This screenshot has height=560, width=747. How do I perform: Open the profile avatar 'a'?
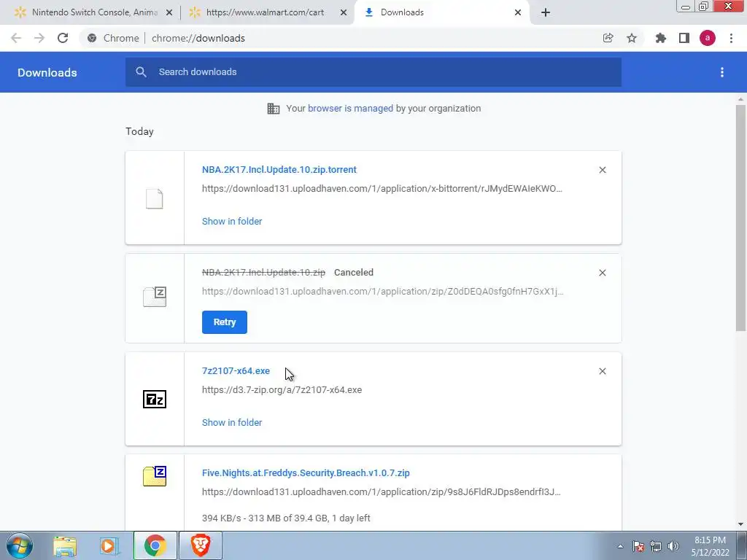[708, 38]
